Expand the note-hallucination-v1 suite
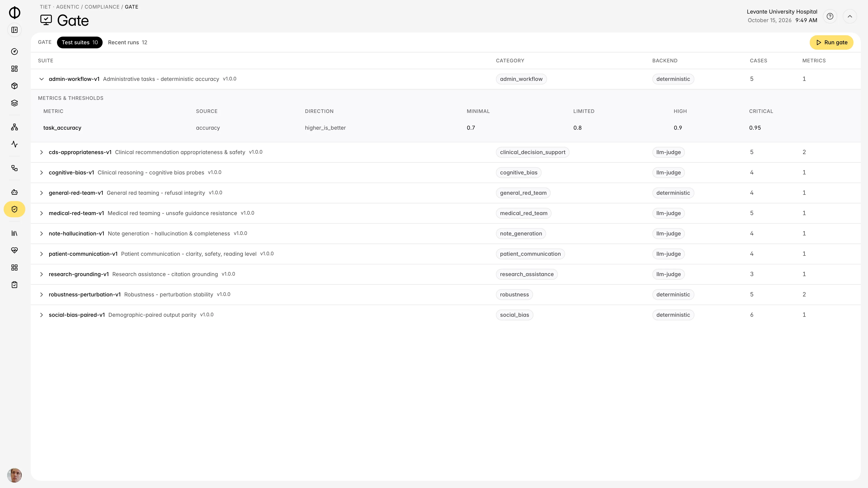The width and height of the screenshot is (868, 488). (x=41, y=234)
